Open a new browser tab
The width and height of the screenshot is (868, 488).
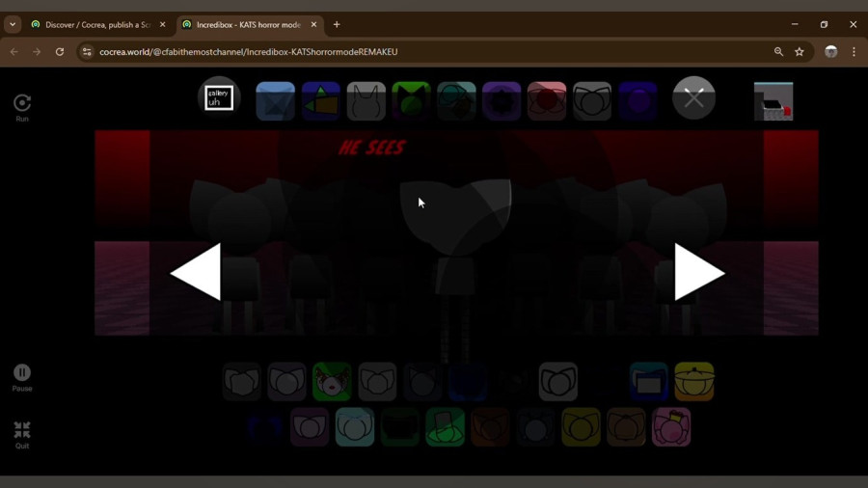pyautogui.click(x=337, y=24)
